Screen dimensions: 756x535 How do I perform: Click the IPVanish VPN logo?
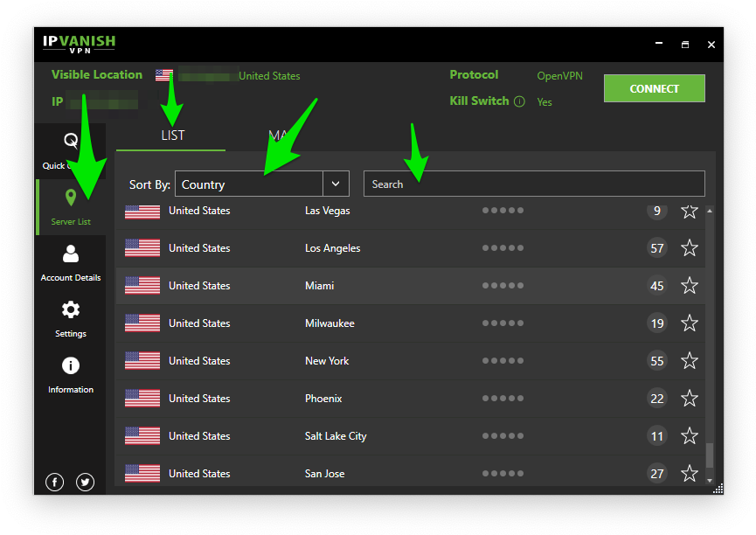coord(79,44)
